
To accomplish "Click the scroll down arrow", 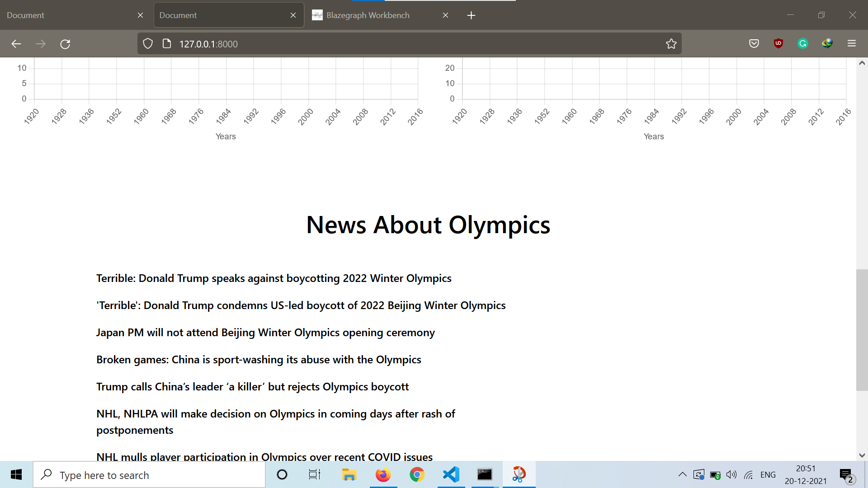I will 862,455.
